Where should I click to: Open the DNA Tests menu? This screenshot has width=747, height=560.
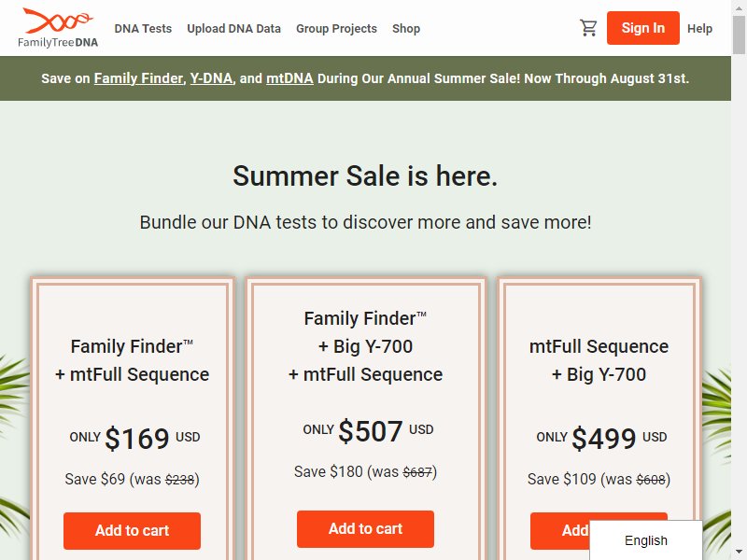tap(143, 29)
